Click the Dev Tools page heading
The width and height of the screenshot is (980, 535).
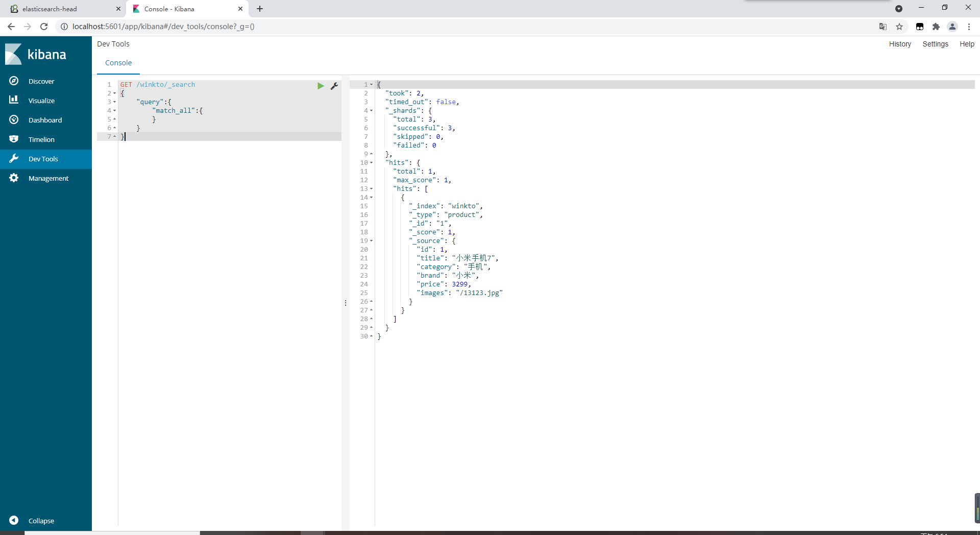point(113,44)
